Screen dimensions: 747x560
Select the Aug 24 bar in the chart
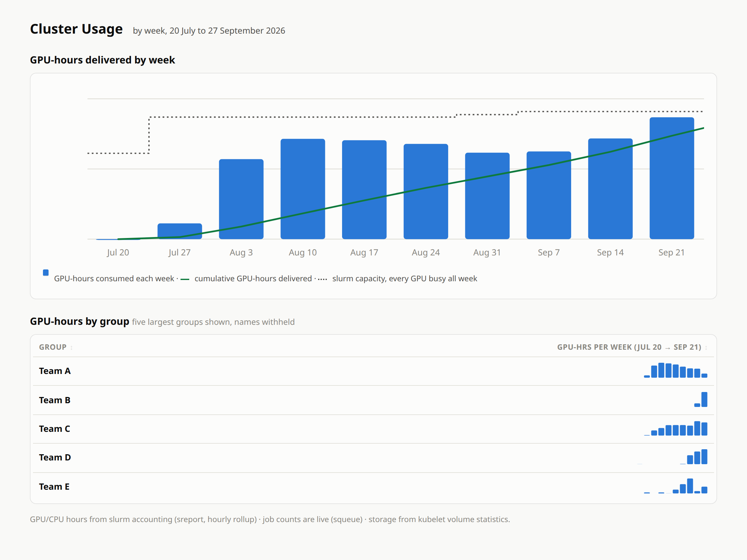click(425, 191)
